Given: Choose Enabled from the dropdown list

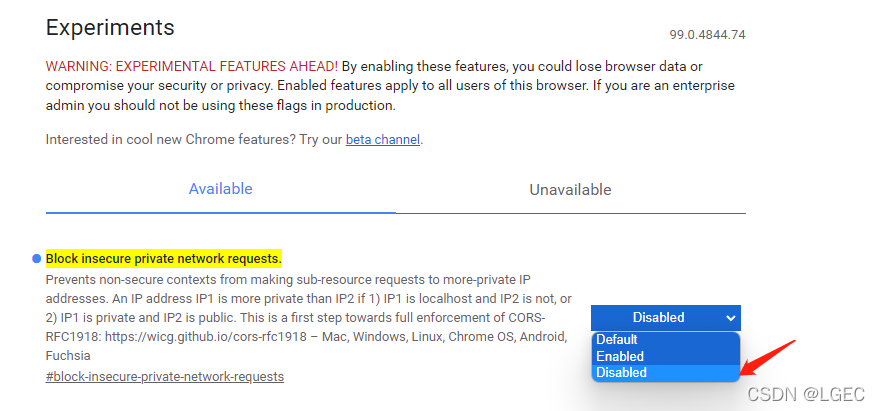Looking at the screenshot, I should 666,356.
